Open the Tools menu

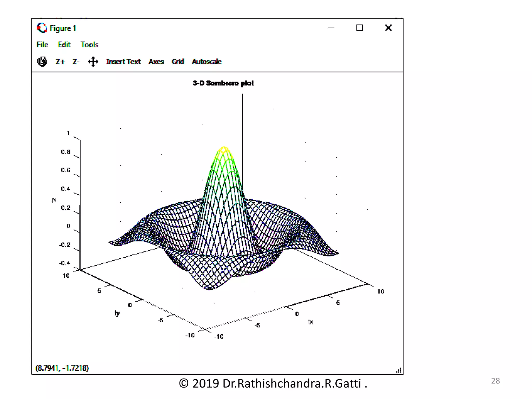point(89,45)
